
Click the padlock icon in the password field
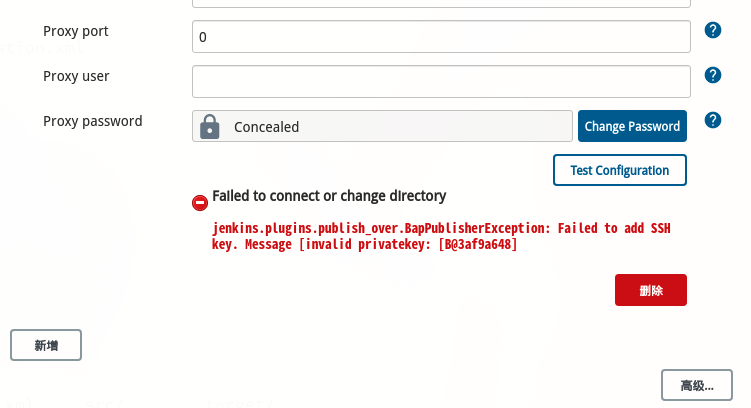click(209, 126)
